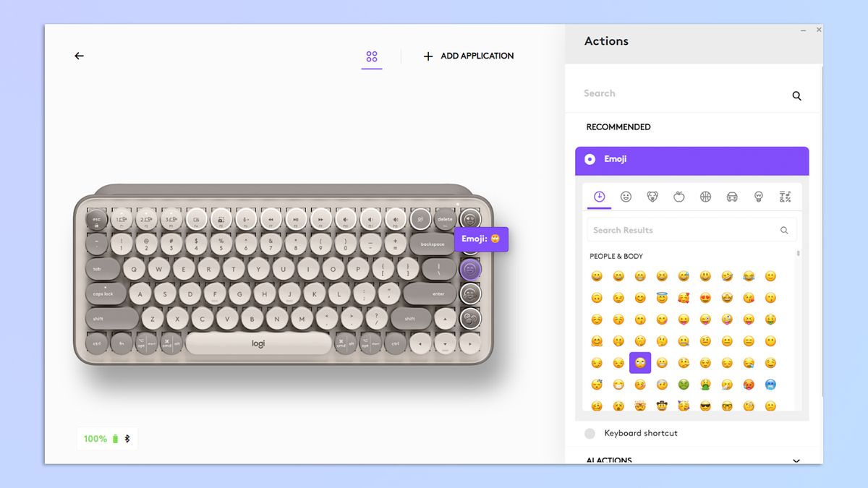868x488 pixels.
Task: Select the Activities basketball emoji category
Action: [x=705, y=197]
